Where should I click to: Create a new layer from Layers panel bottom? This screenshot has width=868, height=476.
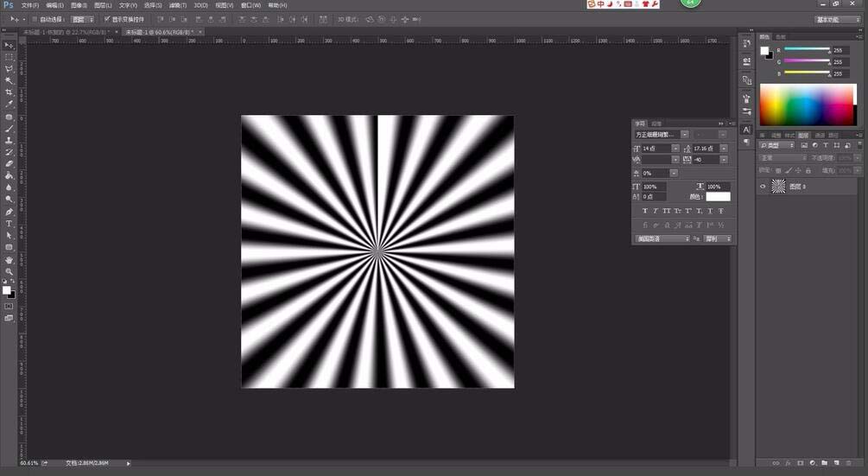click(x=836, y=463)
